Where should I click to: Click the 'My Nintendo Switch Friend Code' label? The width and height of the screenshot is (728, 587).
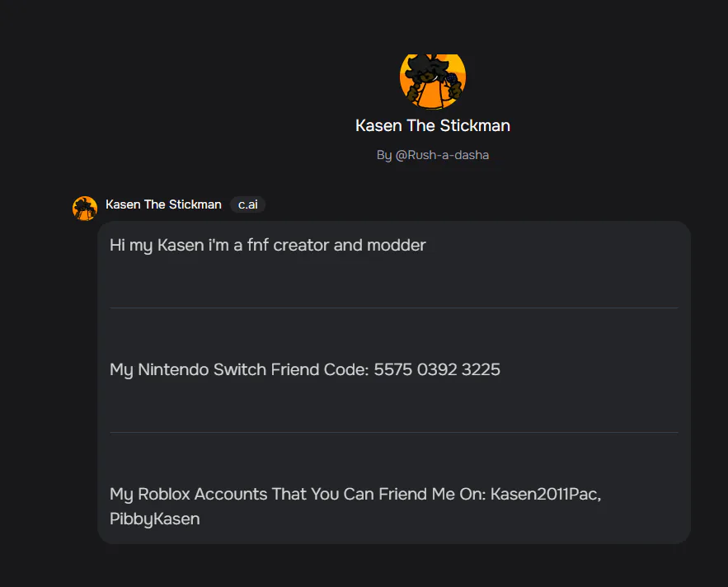coord(239,369)
